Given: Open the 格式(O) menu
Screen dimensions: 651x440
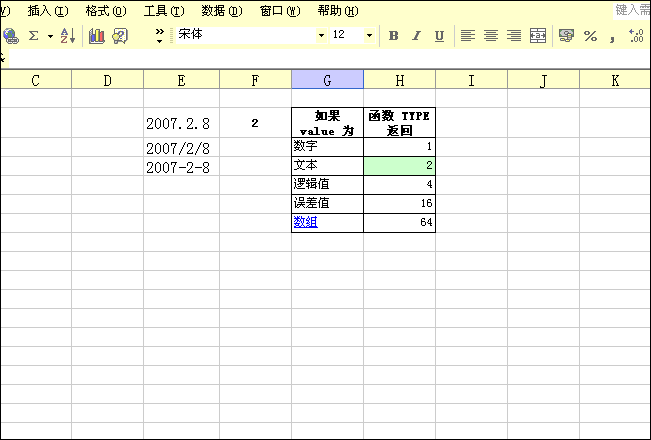Looking at the screenshot, I should [106, 11].
